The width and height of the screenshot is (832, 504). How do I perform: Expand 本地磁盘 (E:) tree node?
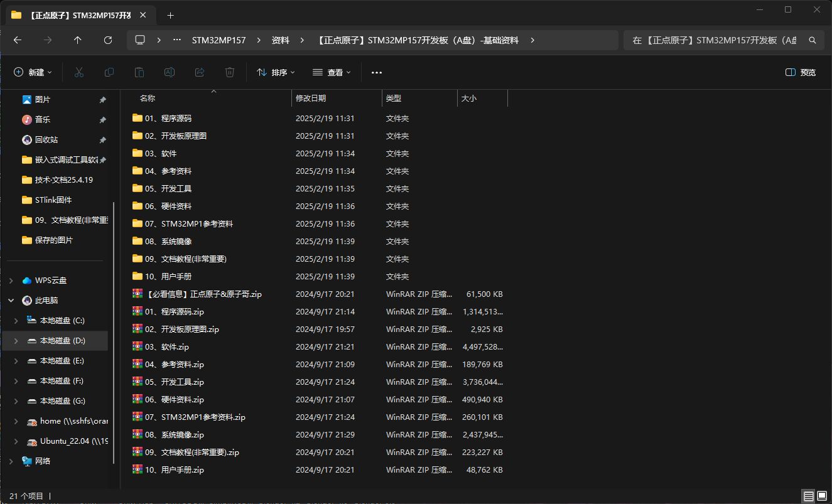[16, 361]
